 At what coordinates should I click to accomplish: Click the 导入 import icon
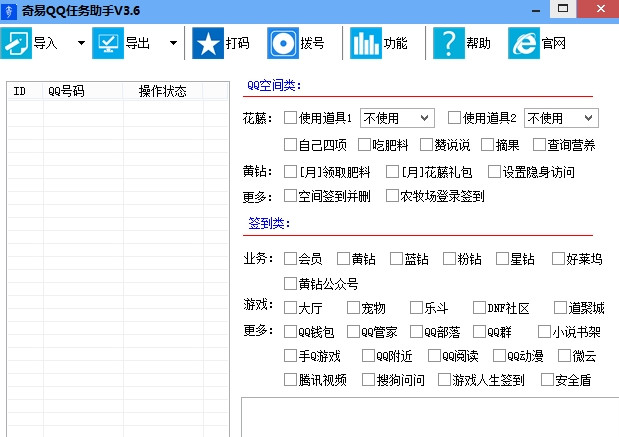16,43
